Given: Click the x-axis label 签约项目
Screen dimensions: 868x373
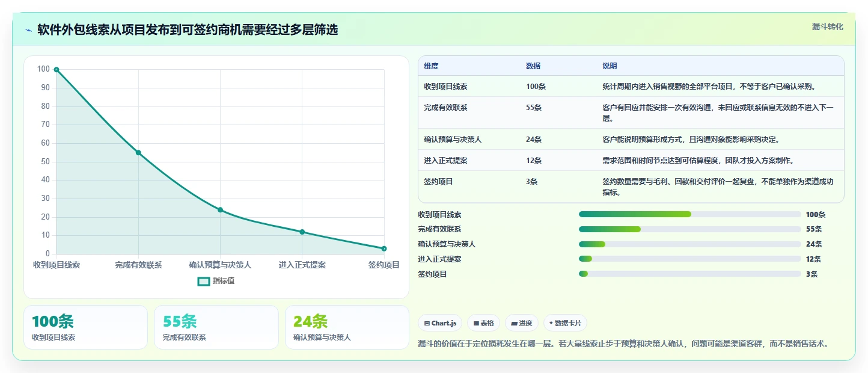Looking at the screenshot, I should pos(384,265).
